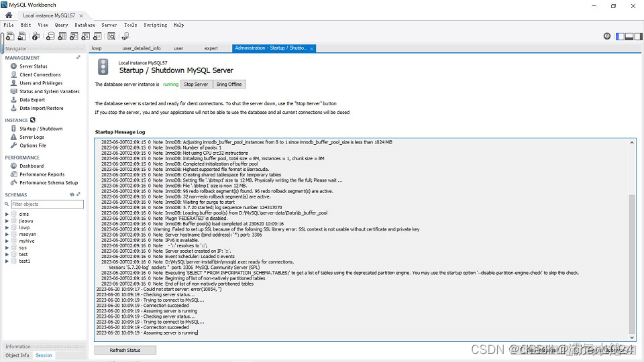Expand the myhive schema
The height and width of the screenshot is (362, 644).
pos(7,241)
